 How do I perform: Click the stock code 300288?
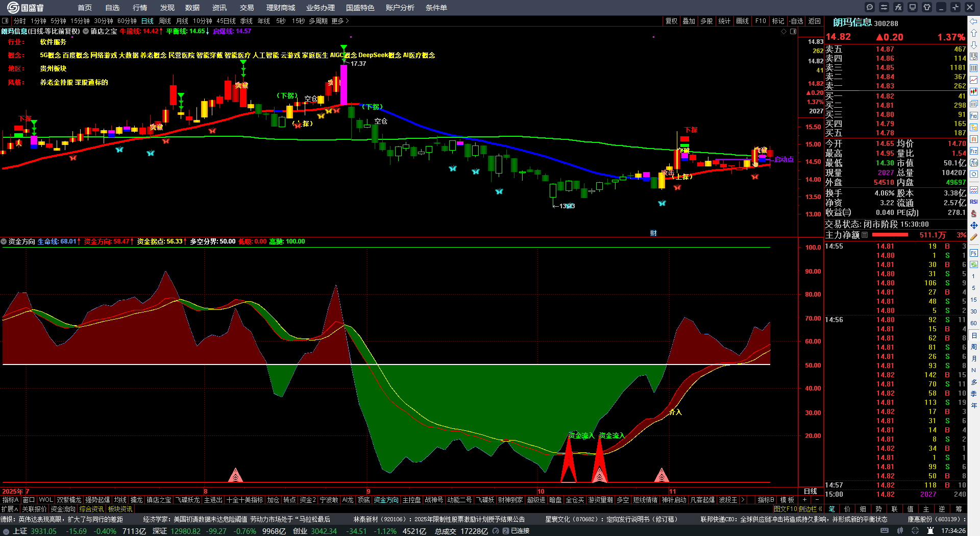pos(886,23)
